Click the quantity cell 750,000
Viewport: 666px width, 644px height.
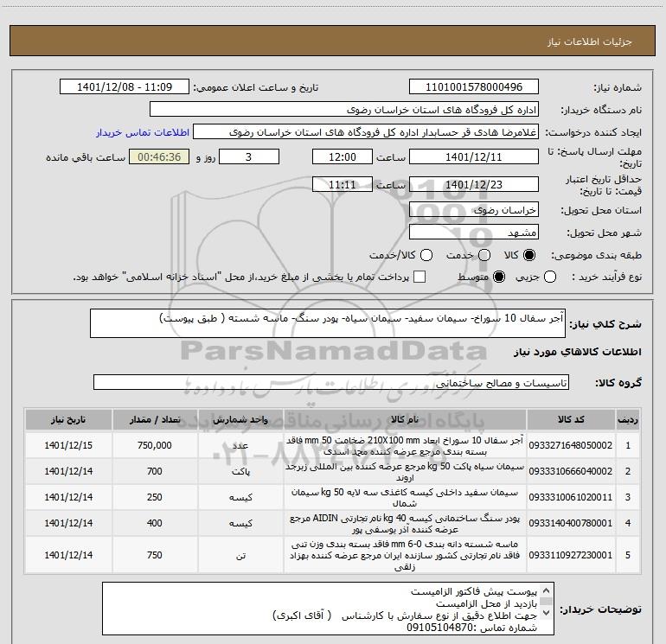pos(155,445)
